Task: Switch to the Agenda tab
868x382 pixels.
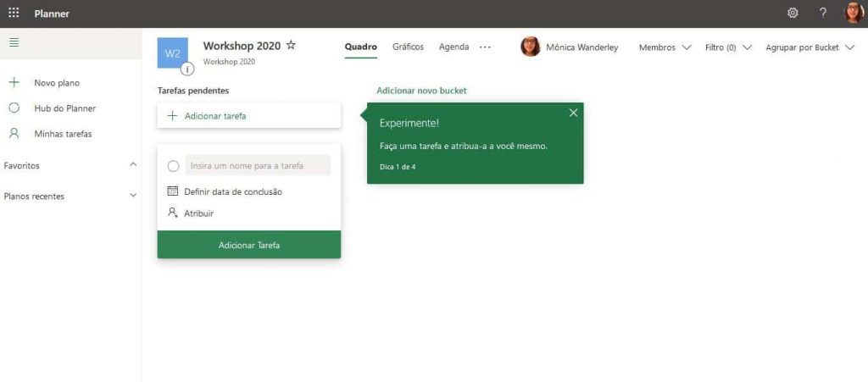Action: 453,47
